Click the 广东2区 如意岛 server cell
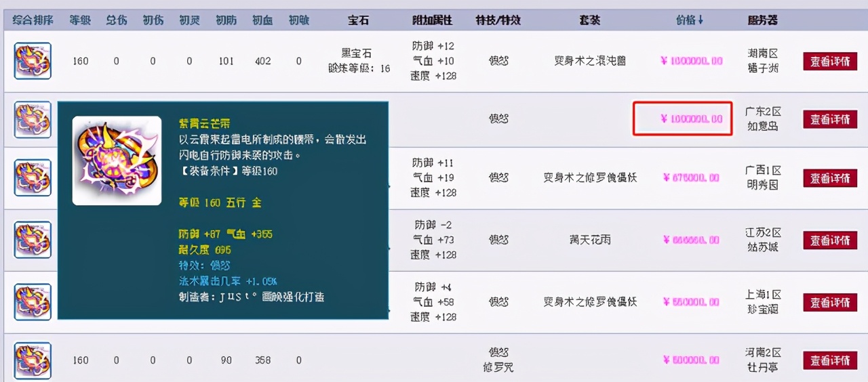Screen dimensions: 868x382 (764, 119)
